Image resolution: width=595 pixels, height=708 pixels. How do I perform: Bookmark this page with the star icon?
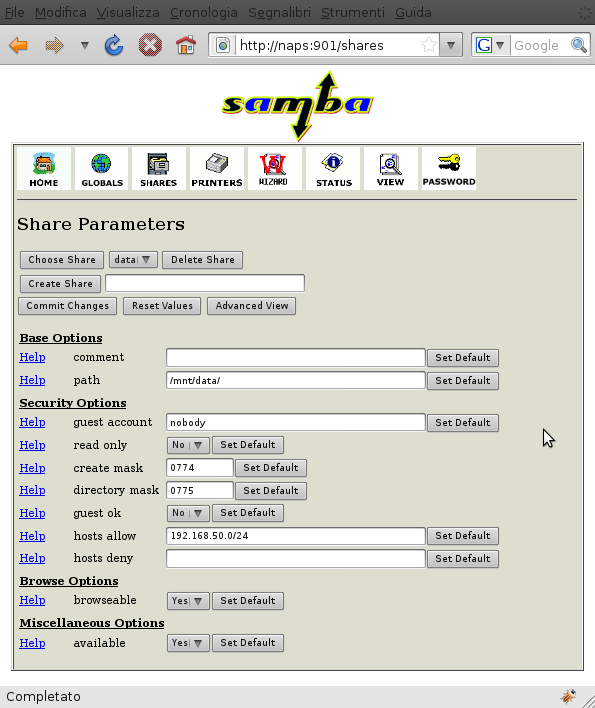pos(428,45)
